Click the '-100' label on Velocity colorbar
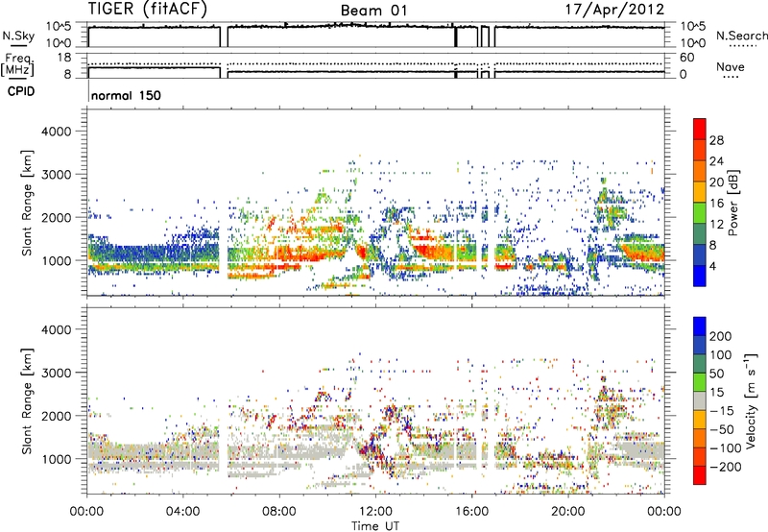This screenshot has height=532, width=768. [725, 448]
